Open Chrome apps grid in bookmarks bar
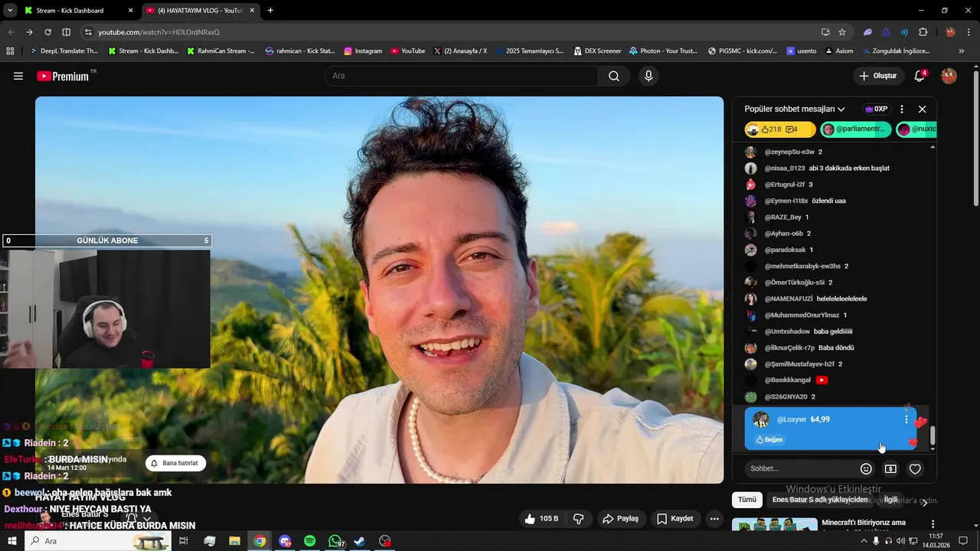This screenshot has height=551, width=980. click(x=10, y=51)
